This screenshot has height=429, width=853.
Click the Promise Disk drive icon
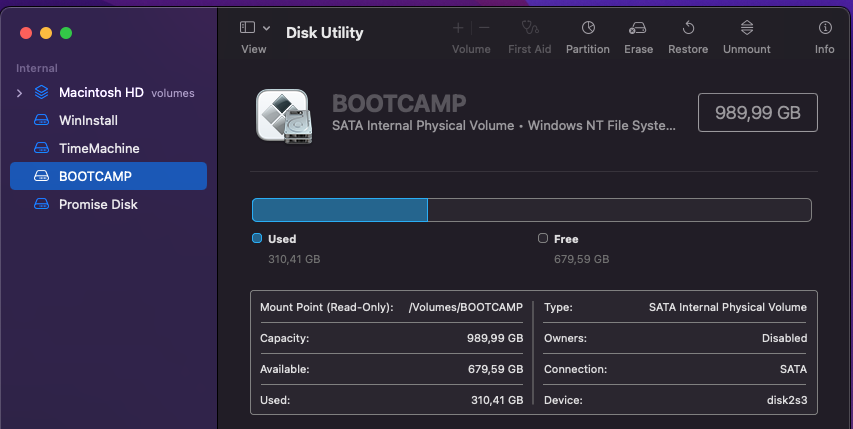tap(41, 204)
